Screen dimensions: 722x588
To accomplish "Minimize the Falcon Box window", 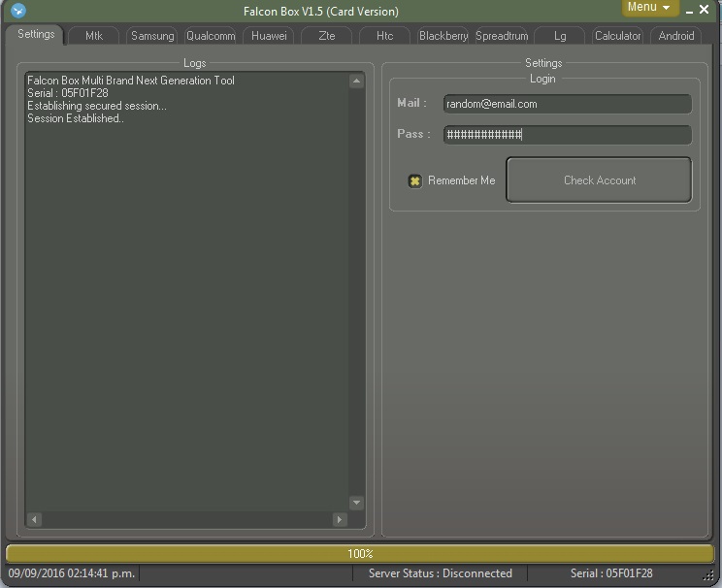I will (689, 10).
